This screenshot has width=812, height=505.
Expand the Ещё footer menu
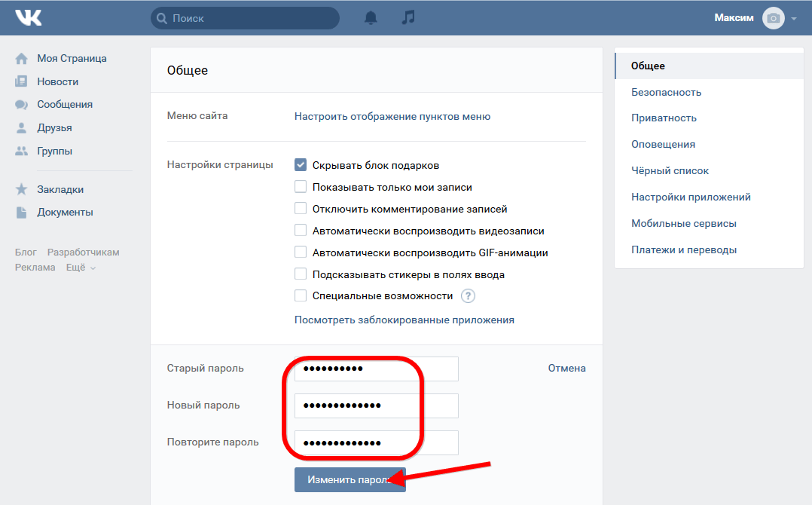(81, 268)
